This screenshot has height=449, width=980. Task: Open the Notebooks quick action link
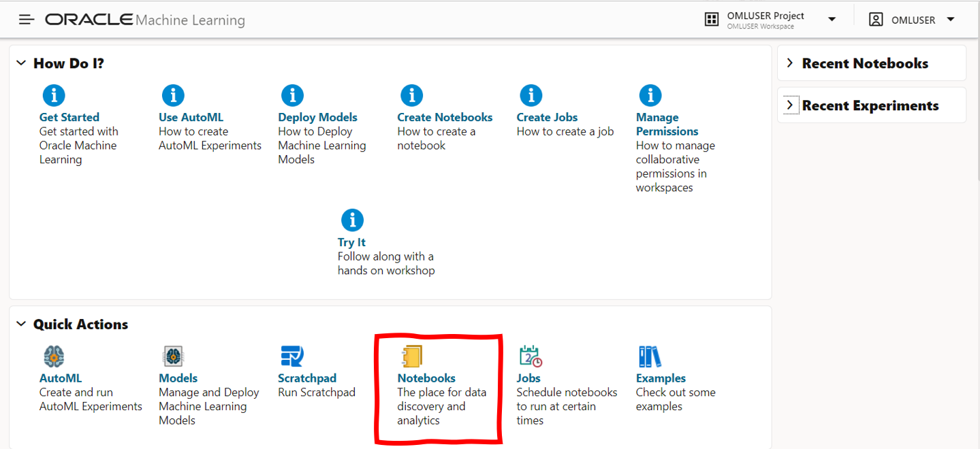pyautogui.click(x=426, y=378)
